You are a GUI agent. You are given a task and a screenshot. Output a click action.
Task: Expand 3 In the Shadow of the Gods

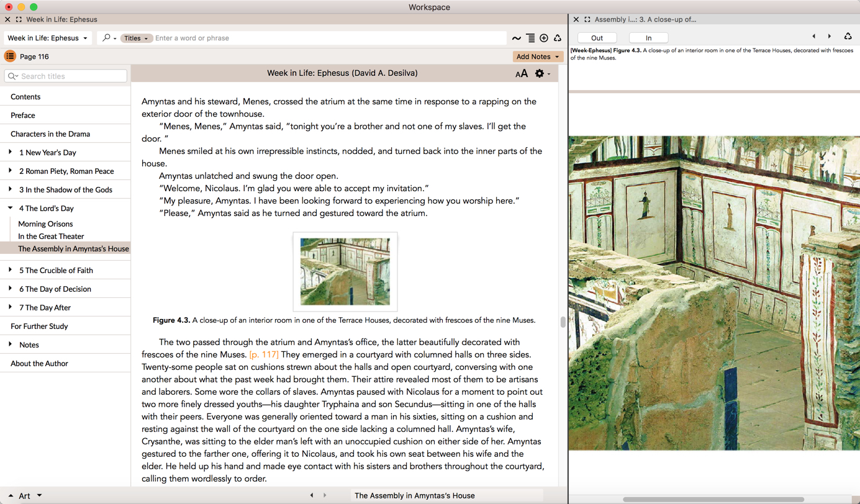pyautogui.click(x=11, y=189)
